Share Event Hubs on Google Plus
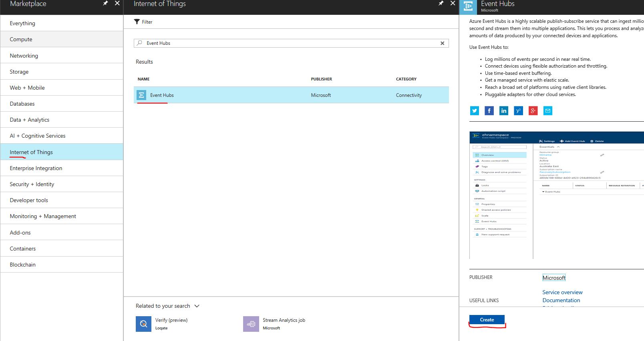The width and height of the screenshot is (644, 341). click(x=533, y=111)
